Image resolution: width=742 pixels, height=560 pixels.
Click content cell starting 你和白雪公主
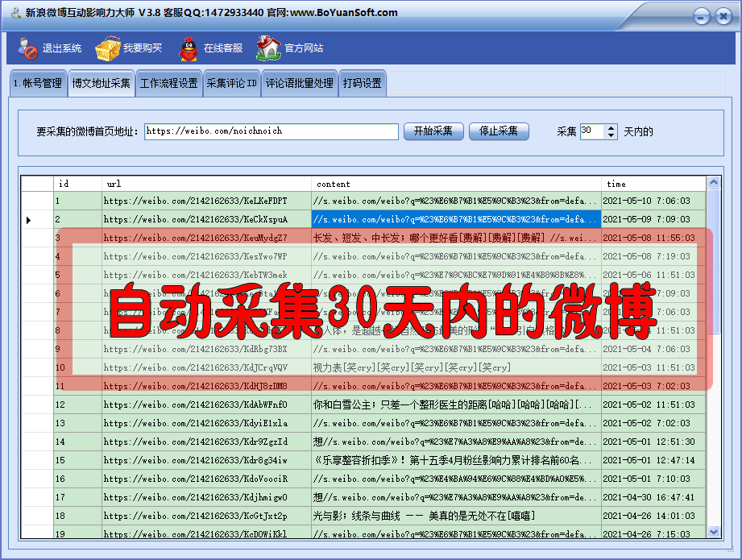click(x=456, y=404)
